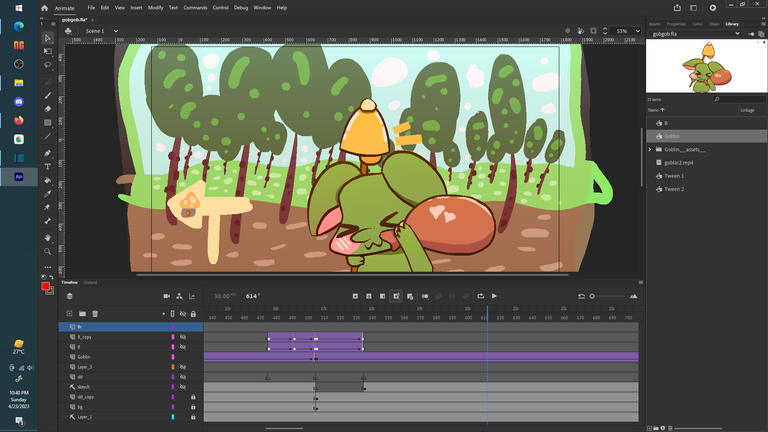
Task: Select the Selection arrow tool
Action: 48,38
